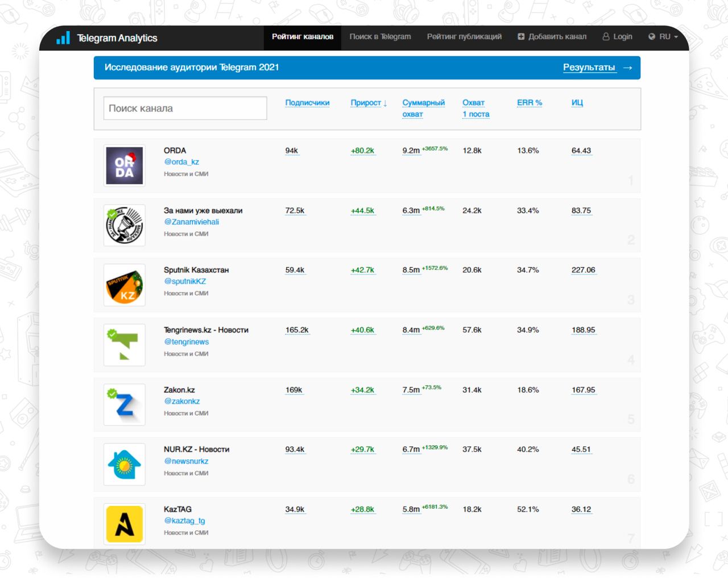Sort by Охват 1 поста column

pos(476,109)
